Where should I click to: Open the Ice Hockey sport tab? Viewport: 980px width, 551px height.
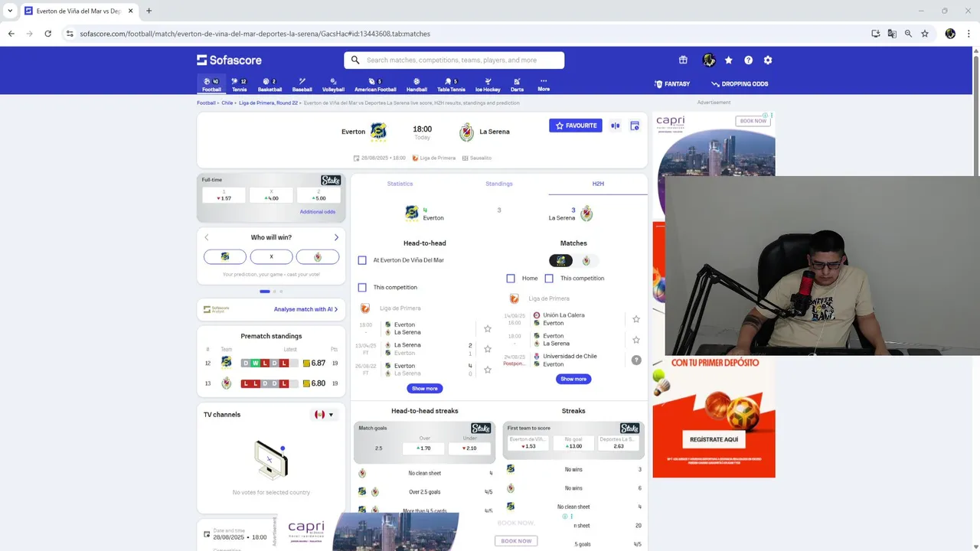488,85
